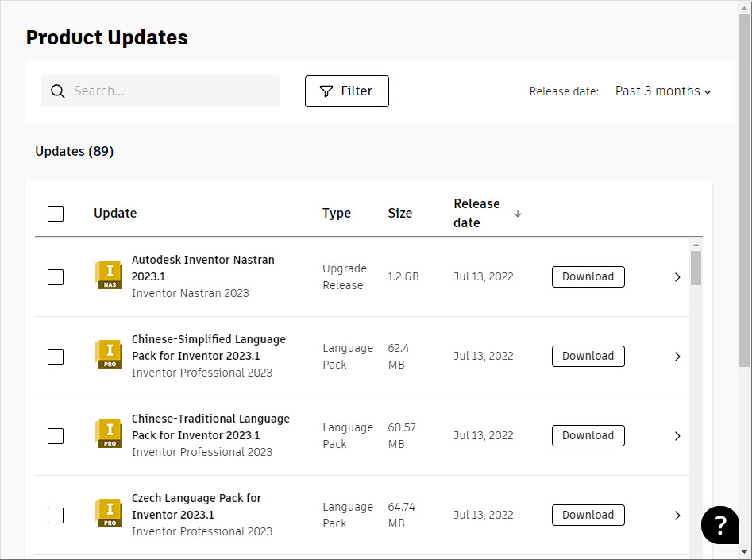
Task: Click the page vertical scrollbar thumb
Action: (744, 191)
